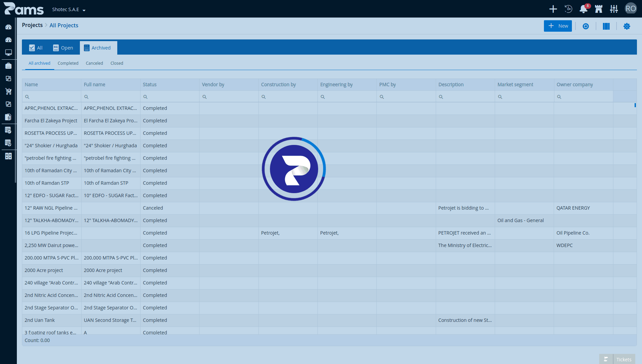Open first dashboard gauge sidebar icon

point(8,27)
